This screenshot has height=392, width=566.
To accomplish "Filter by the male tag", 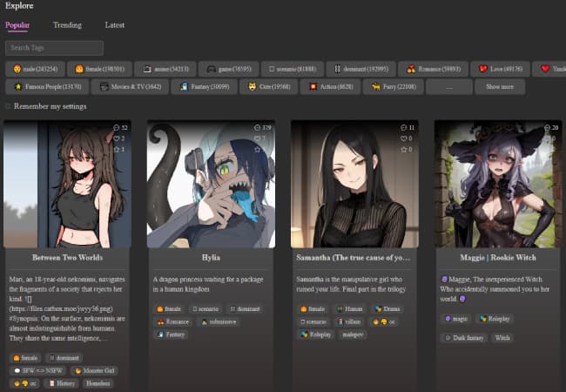I will pyautogui.click(x=35, y=69).
